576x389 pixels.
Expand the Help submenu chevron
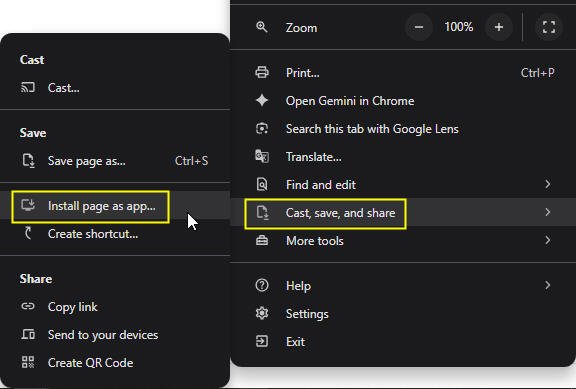(547, 285)
